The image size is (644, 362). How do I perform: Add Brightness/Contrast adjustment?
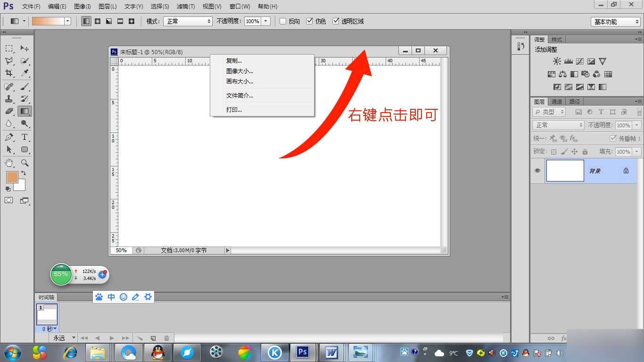pos(557,61)
